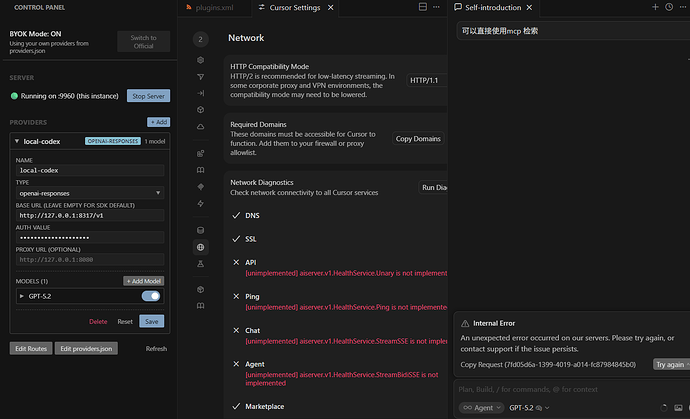Click the split editor layout icon
The image size is (690, 419).
pyautogui.click(x=422, y=7)
